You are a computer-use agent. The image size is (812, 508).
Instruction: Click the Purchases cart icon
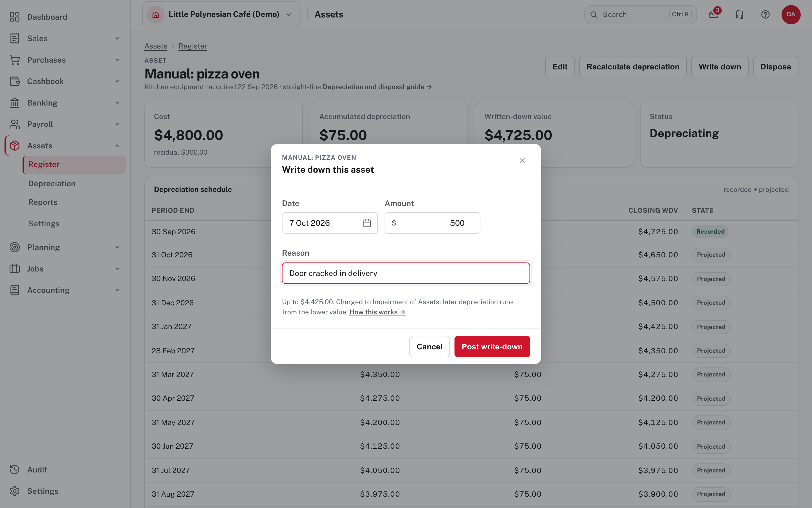[x=14, y=60]
